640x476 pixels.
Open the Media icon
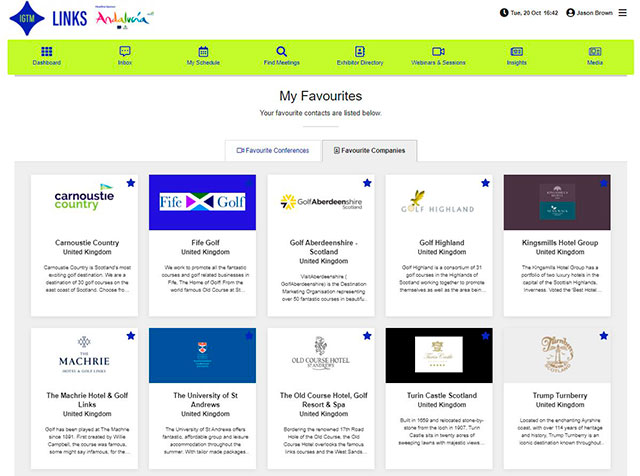point(595,51)
